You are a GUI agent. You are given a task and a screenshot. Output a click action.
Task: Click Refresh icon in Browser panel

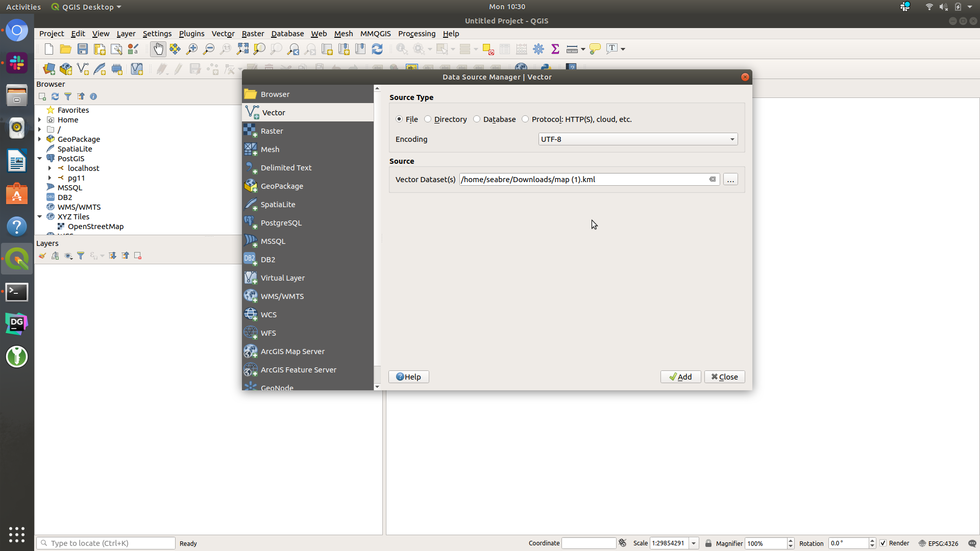point(55,96)
